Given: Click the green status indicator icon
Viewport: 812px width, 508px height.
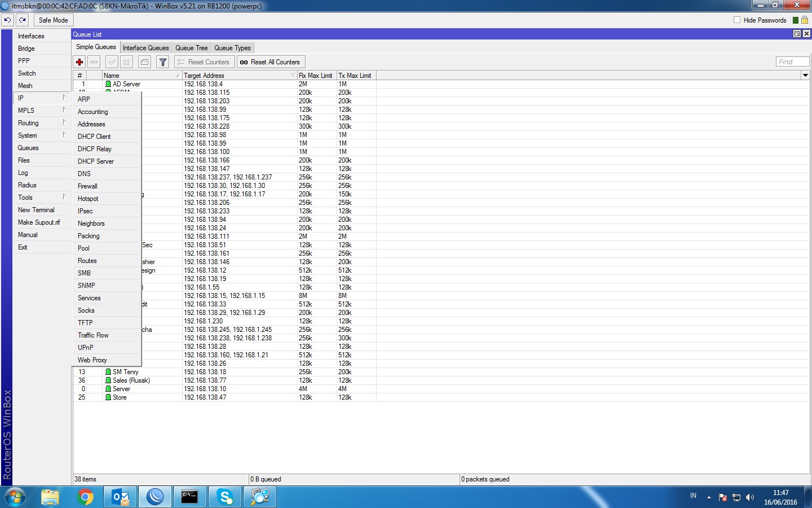Looking at the screenshot, I should pyautogui.click(x=796, y=20).
